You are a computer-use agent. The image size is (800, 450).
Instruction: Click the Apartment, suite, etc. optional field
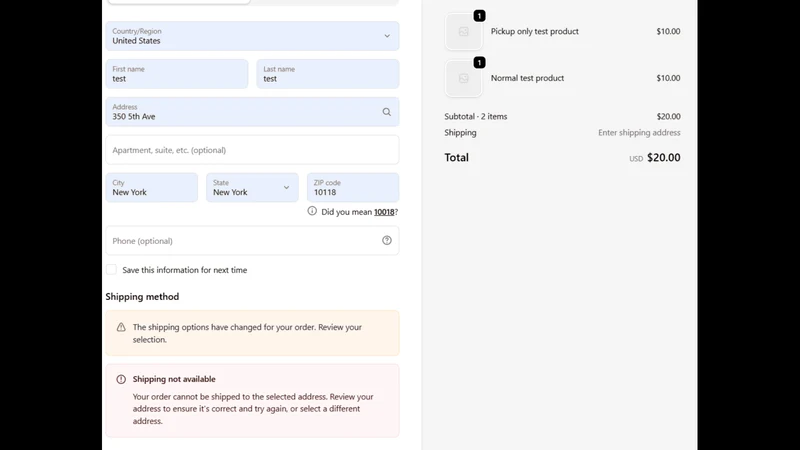[252, 149]
